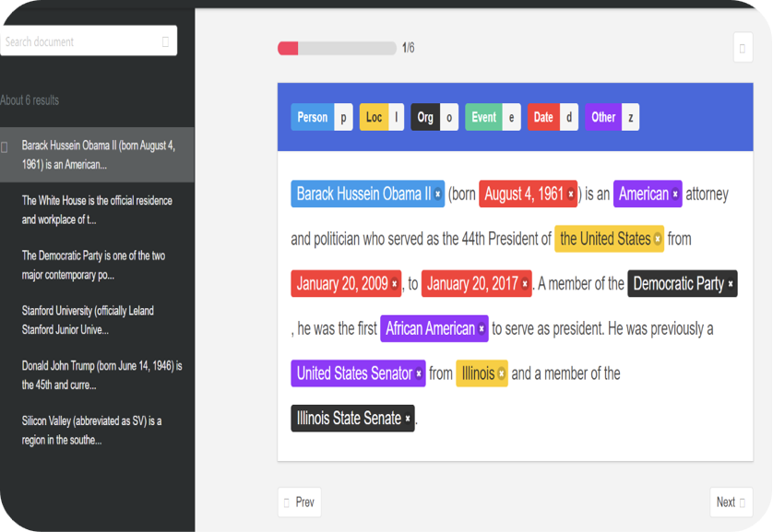Open the Barack Hussein Obama II document
The height and width of the screenshot is (532, 773).
(97, 155)
